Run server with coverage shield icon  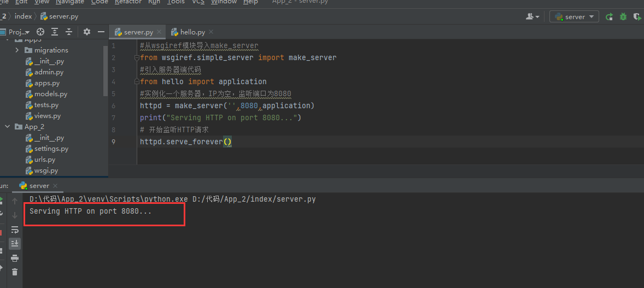(638, 17)
